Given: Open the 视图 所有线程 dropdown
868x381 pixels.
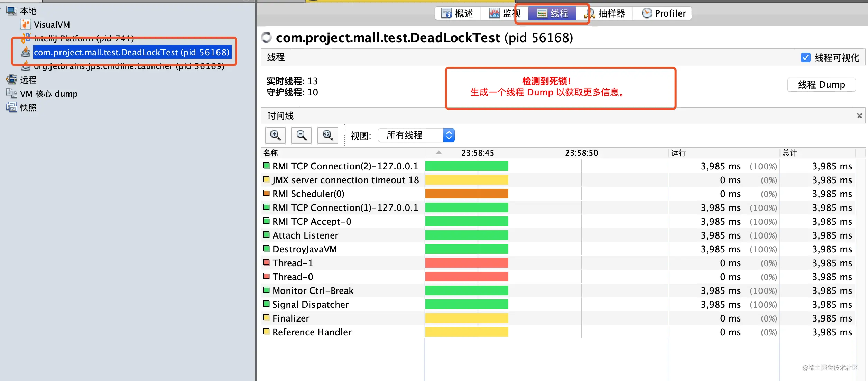Looking at the screenshot, I should [x=416, y=135].
